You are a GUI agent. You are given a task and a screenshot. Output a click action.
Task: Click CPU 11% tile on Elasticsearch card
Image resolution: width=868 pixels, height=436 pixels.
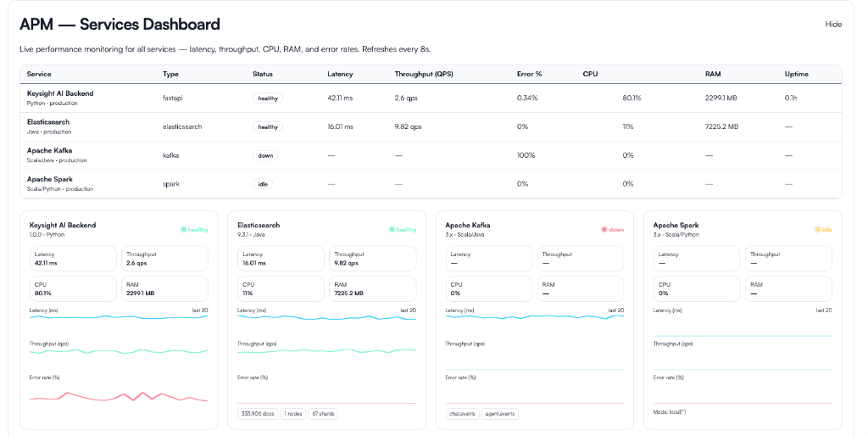coord(281,288)
